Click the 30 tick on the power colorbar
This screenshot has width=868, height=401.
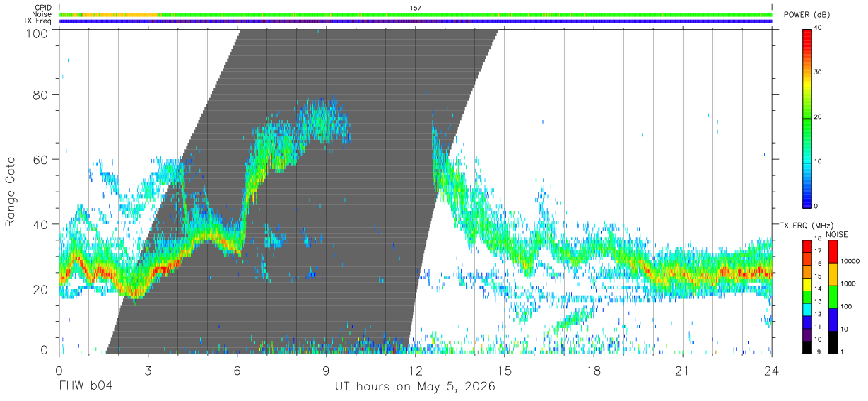[818, 72]
